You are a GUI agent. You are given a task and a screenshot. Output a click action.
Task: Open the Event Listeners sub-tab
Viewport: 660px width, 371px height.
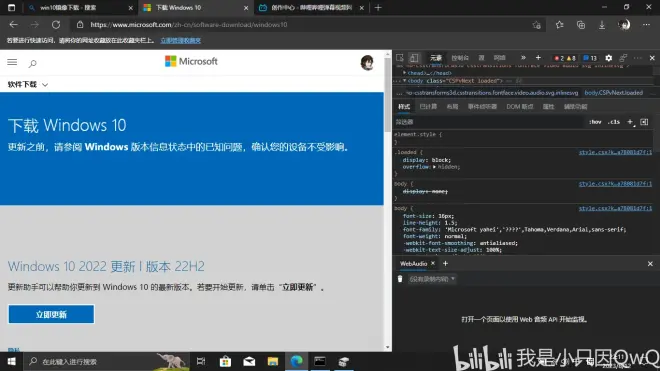482,107
